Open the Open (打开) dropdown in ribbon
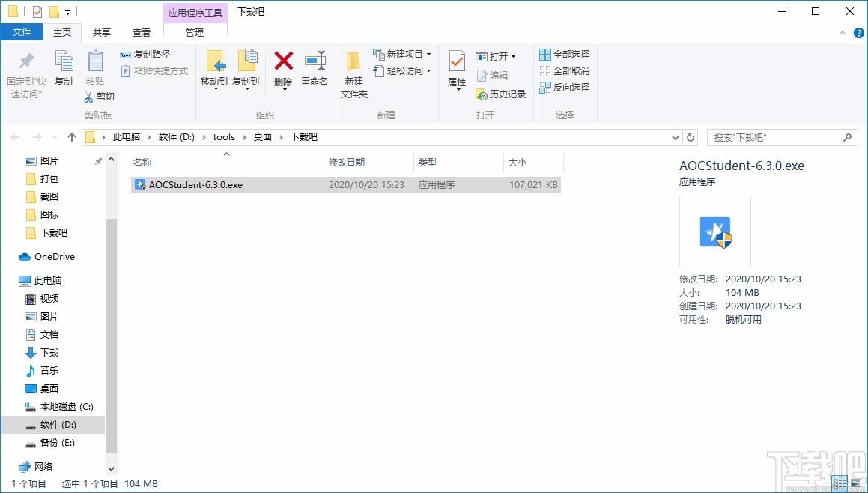Screen dimensions: 868x493 (x=496, y=56)
